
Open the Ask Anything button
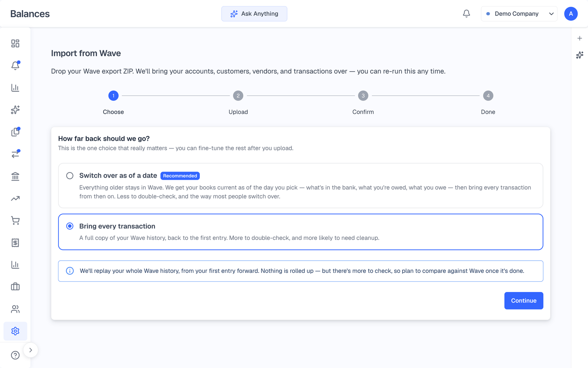coord(254,13)
